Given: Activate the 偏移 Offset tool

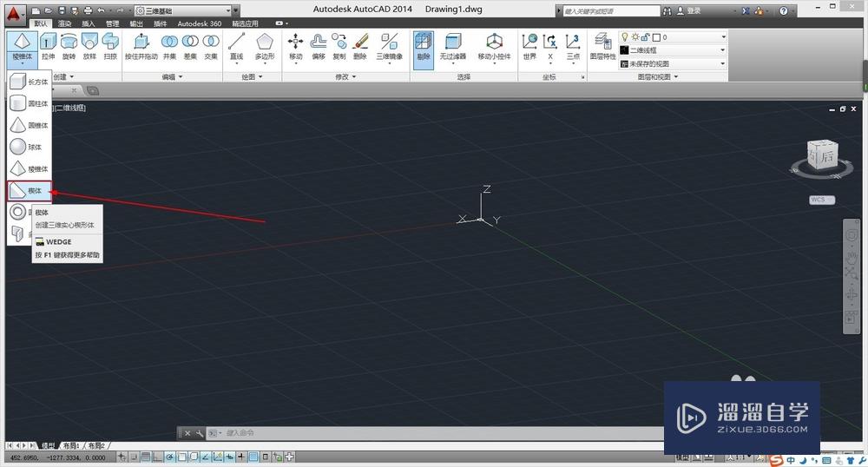Looking at the screenshot, I should pyautogui.click(x=319, y=47).
